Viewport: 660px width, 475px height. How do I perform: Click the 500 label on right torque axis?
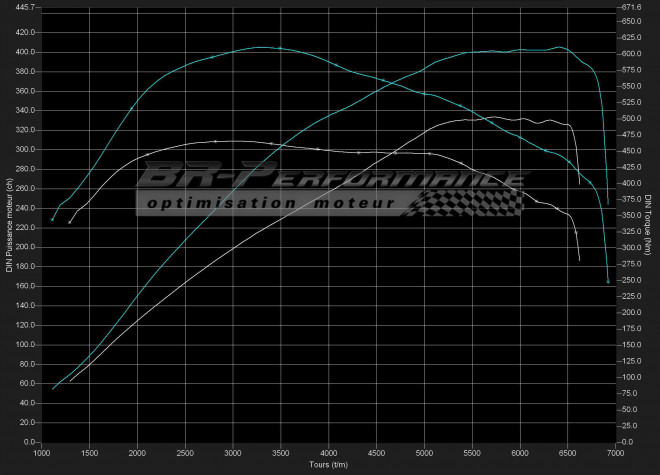(x=630, y=119)
